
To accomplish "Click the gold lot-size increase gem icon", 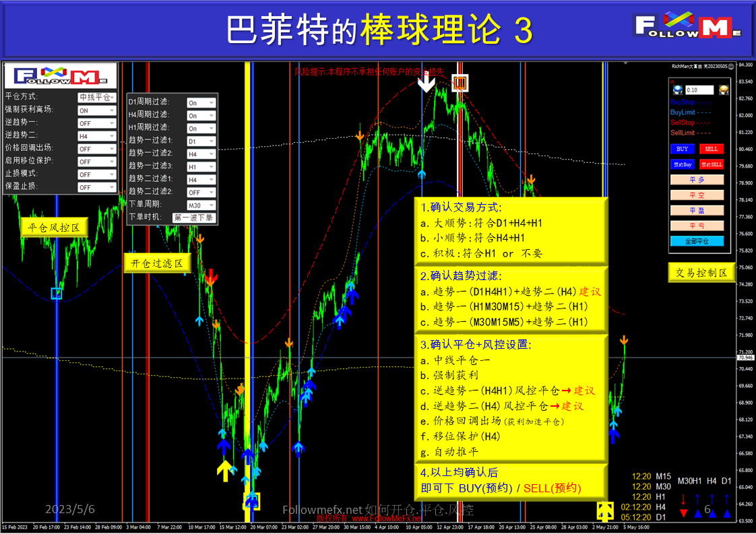I will (x=723, y=90).
